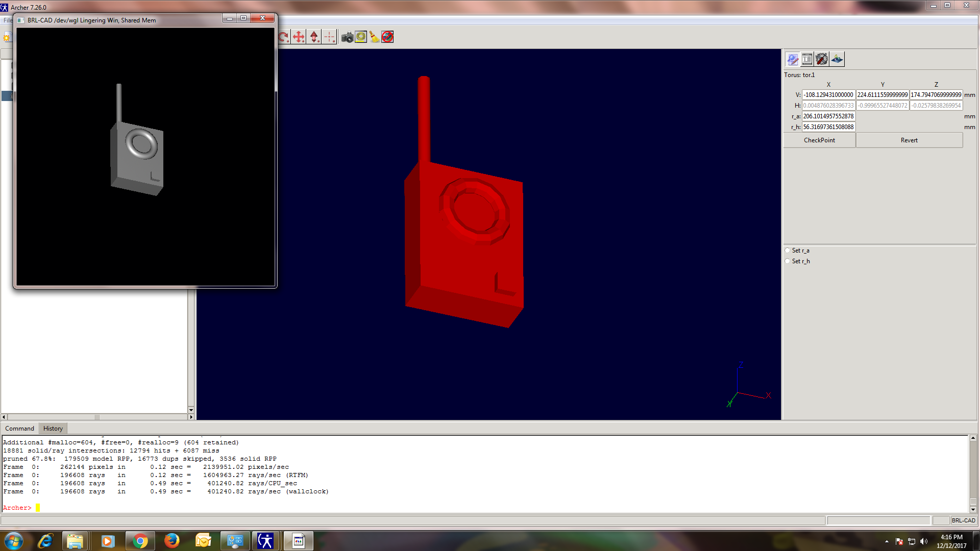Click the command window scroll-down arrow
This screenshot has width=980, height=551.
(x=973, y=509)
